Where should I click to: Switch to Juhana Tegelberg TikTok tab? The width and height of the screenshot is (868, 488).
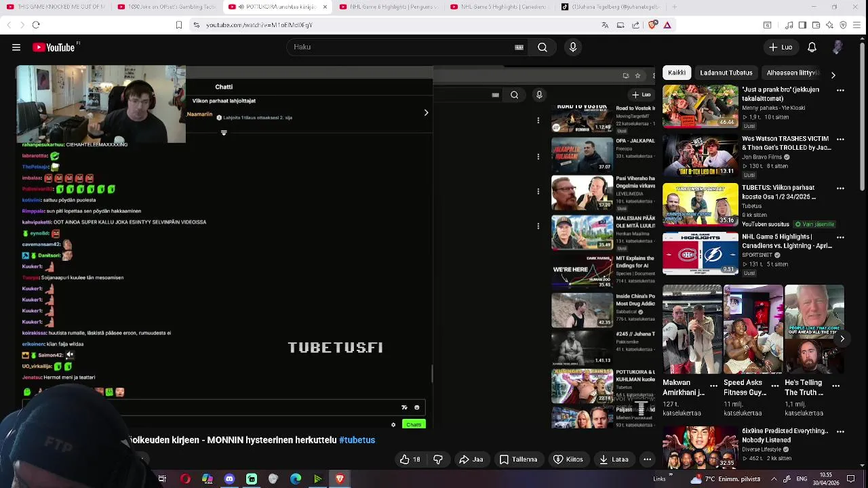click(x=610, y=7)
